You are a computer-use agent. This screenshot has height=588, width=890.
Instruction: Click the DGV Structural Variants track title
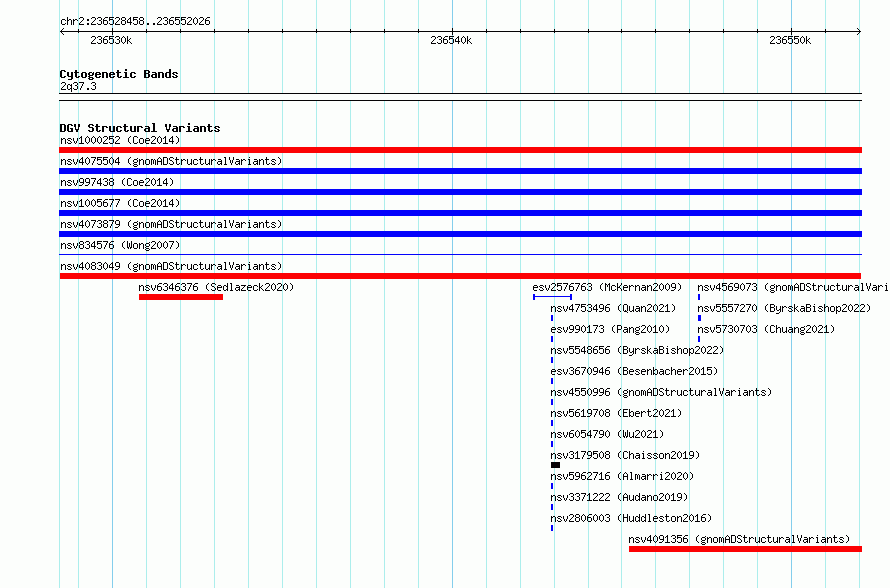[x=140, y=128]
